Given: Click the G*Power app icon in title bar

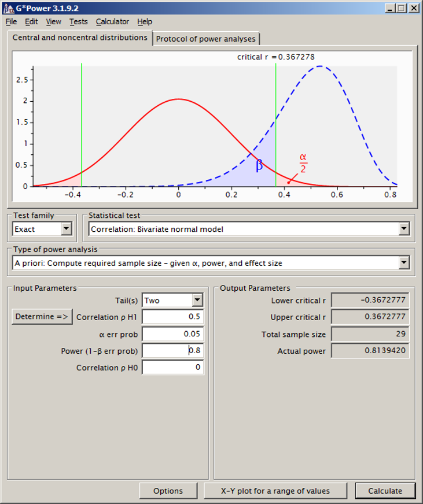Looking at the screenshot, I should (8, 8).
